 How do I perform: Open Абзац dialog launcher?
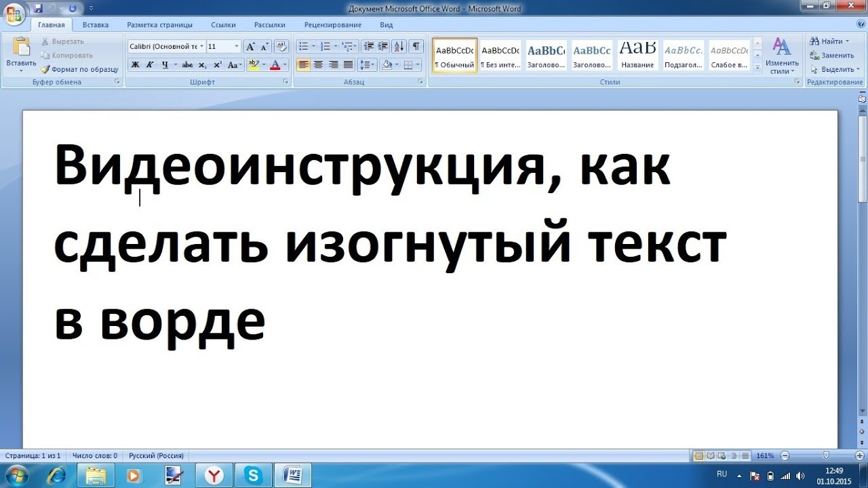point(421,82)
